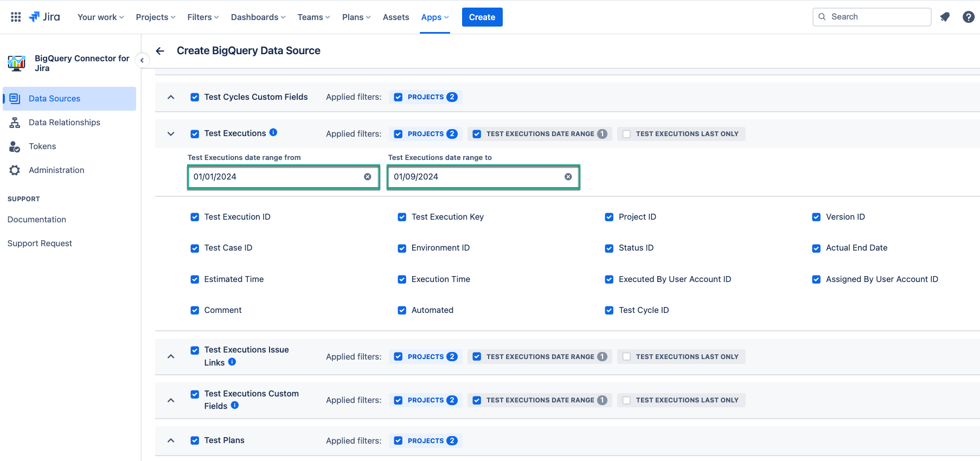Open the Documentation link in sidebar
Image resolution: width=980 pixels, height=461 pixels.
pos(37,220)
